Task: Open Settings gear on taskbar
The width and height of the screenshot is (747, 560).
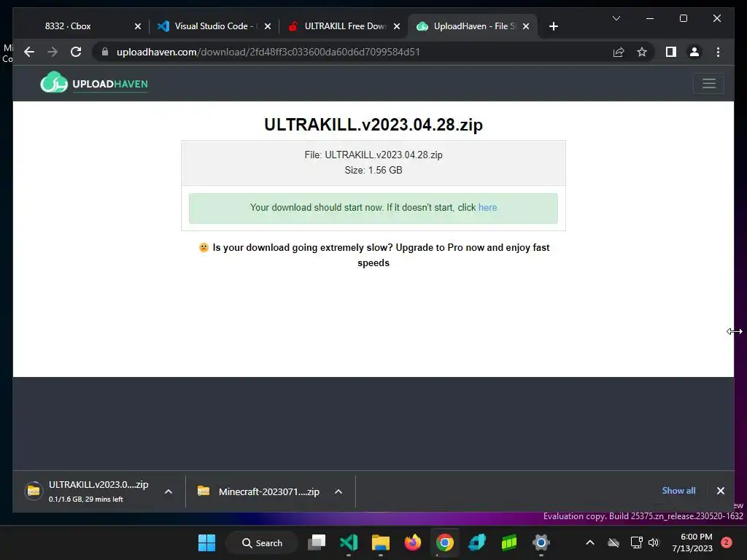Action: click(541, 542)
